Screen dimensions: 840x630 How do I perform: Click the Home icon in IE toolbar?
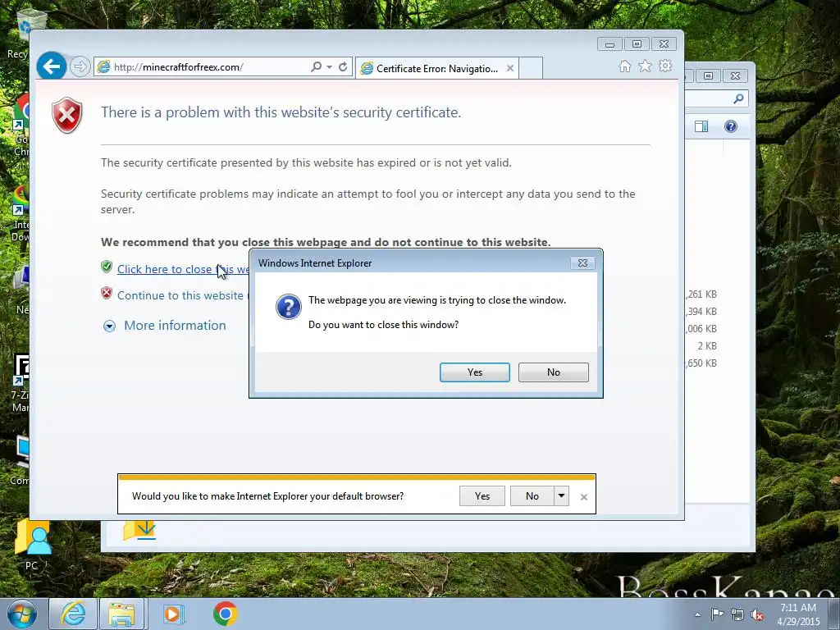[x=624, y=66]
